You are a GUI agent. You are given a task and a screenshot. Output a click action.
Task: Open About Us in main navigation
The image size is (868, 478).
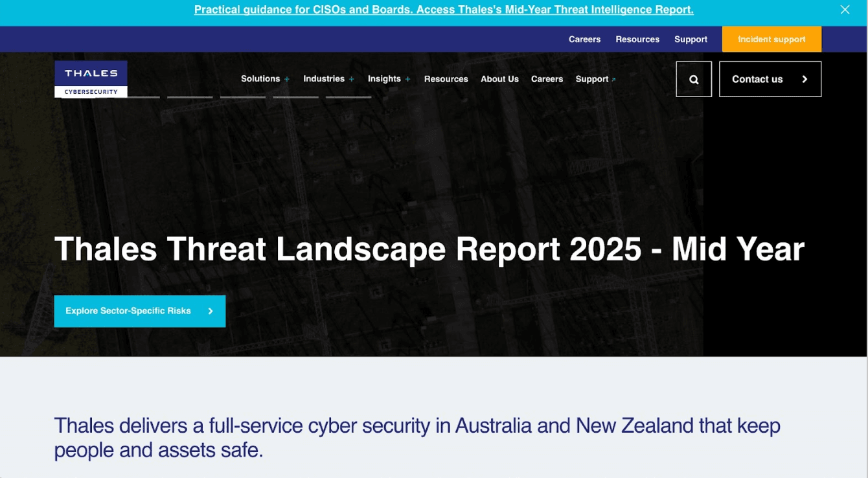(499, 79)
